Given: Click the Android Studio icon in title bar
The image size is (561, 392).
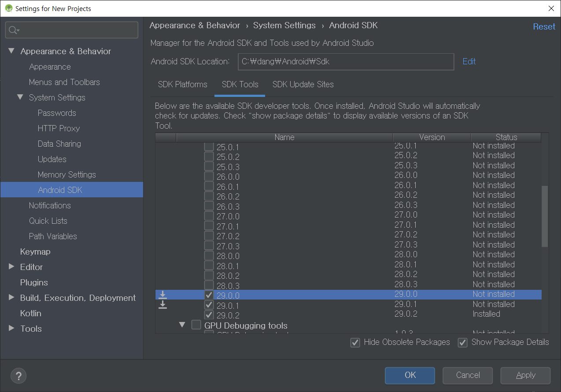Looking at the screenshot, I should click(x=8, y=8).
